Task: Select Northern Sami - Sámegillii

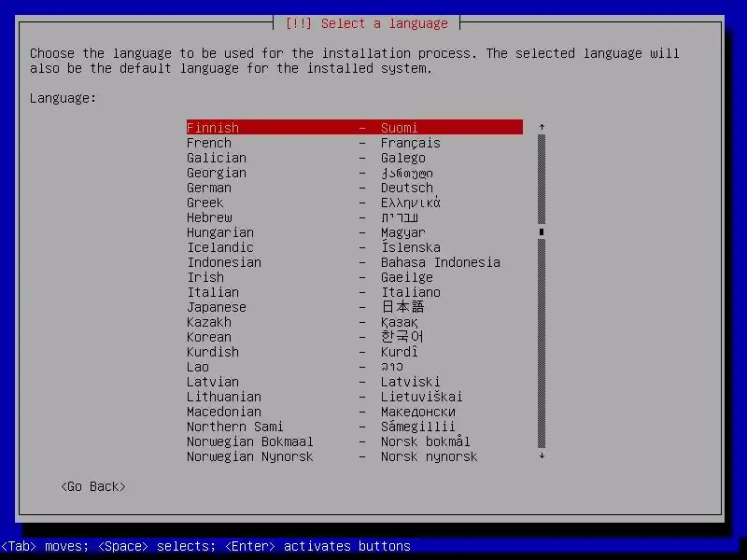Action: [x=355, y=427]
